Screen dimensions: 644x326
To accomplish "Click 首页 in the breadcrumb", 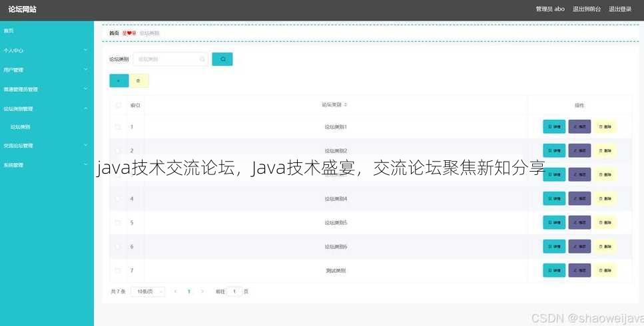I will (x=114, y=33).
